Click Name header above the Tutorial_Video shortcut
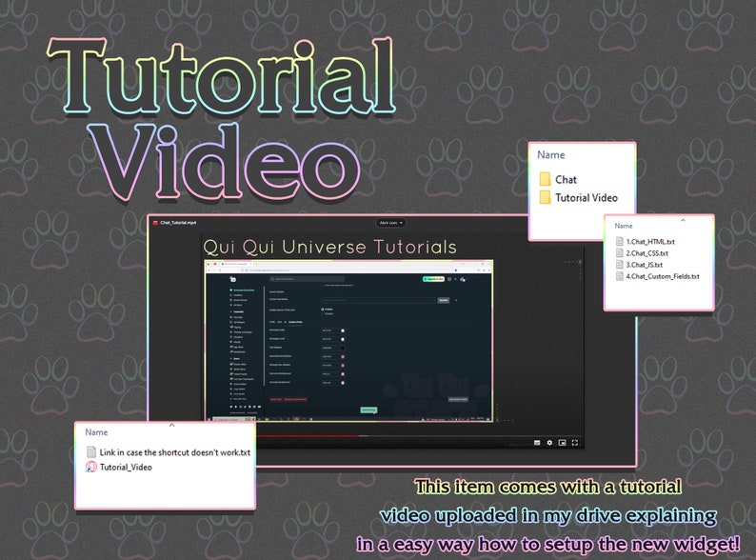This screenshot has height=560, width=756. click(96, 432)
